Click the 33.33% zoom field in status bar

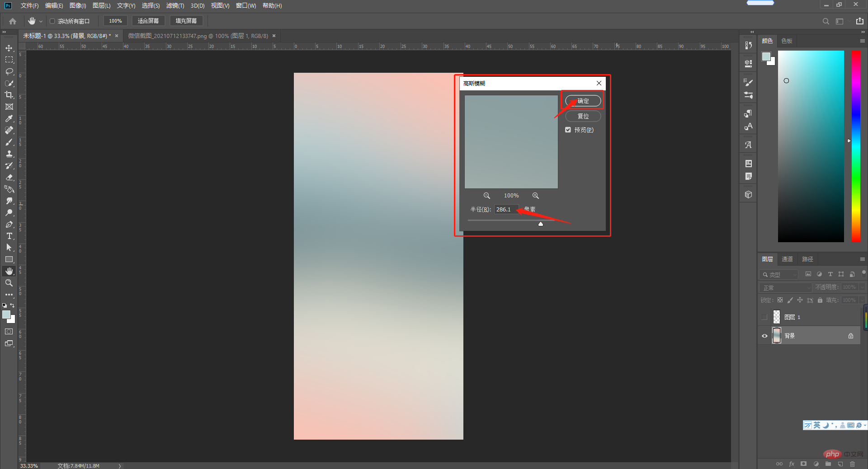click(x=29, y=466)
